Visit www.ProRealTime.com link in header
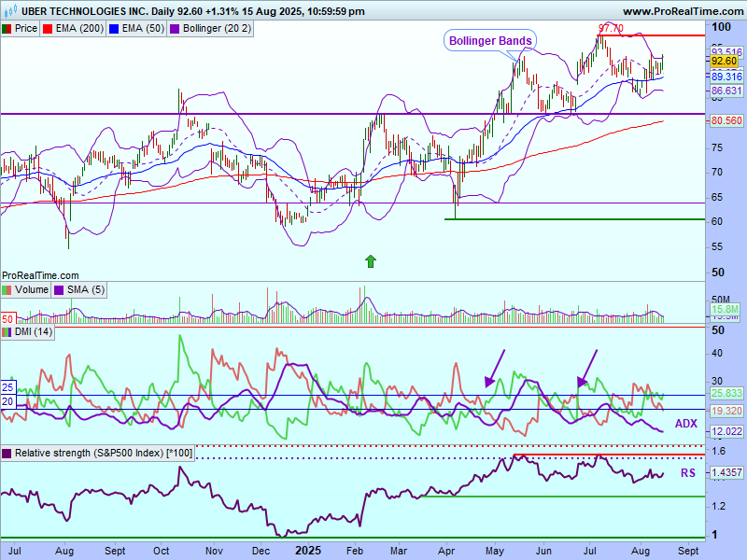This screenshot has height=560, width=747. click(683, 11)
